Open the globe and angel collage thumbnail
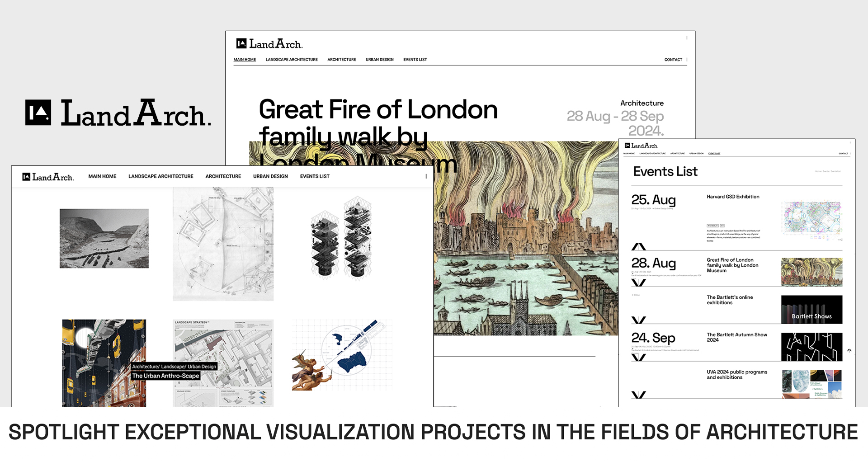This screenshot has height=471, width=868. pyautogui.click(x=342, y=355)
